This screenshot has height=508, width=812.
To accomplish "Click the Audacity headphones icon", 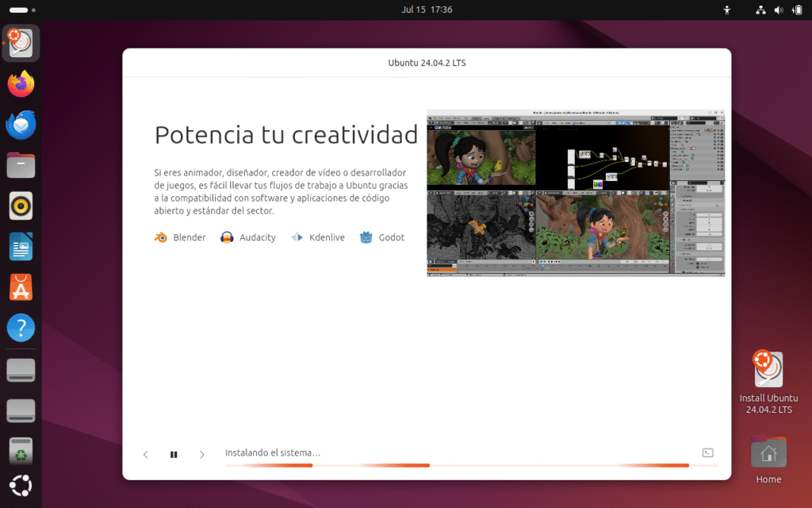I will click(x=227, y=237).
